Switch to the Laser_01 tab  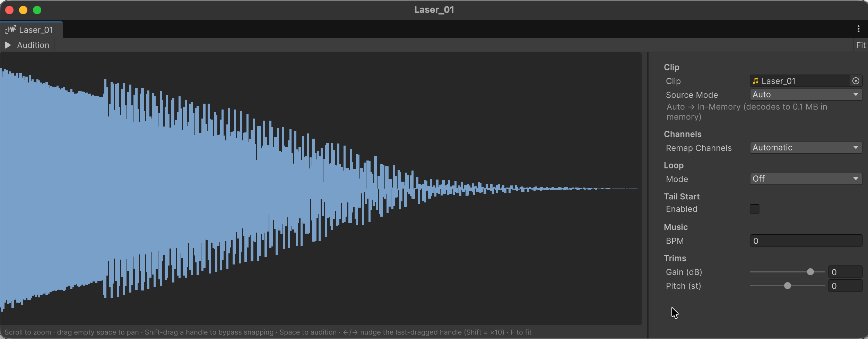[31, 30]
